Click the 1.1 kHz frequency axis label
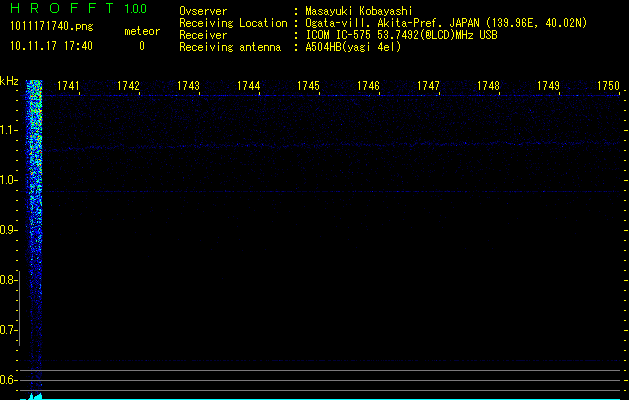This screenshot has height=400, width=629. tap(8, 130)
